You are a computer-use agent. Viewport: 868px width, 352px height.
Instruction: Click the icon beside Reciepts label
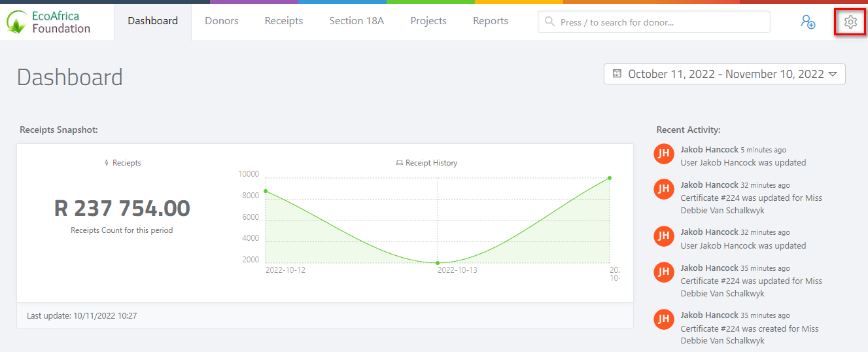107,163
